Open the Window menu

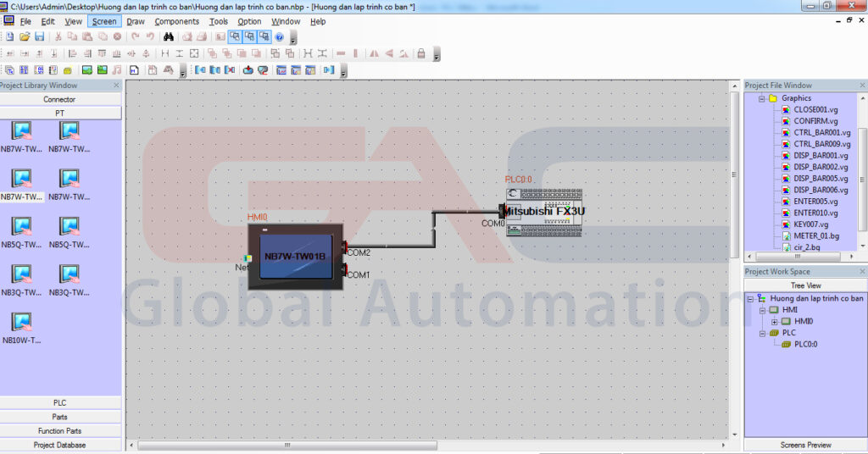[x=286, y=21]
